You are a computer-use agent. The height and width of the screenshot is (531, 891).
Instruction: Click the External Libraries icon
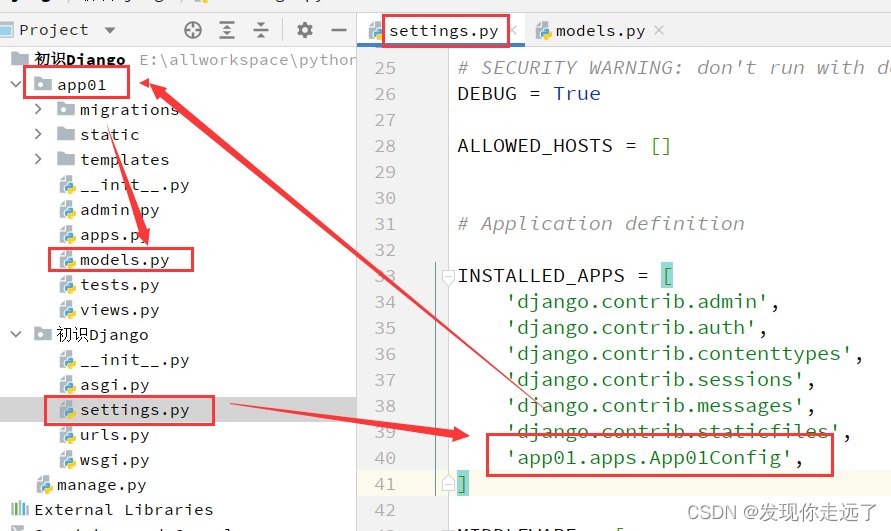[20, 508]
